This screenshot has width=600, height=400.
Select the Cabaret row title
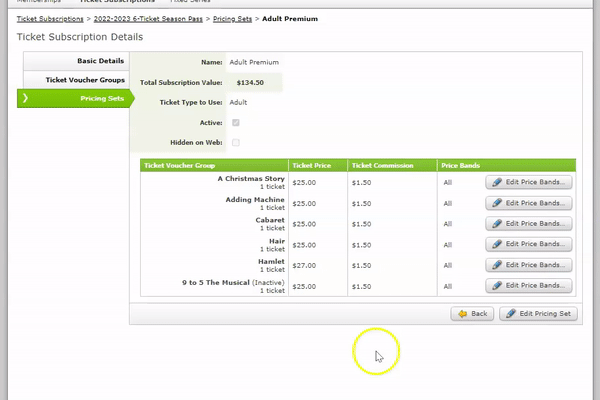pyautogui.click(x=270, y=220)
